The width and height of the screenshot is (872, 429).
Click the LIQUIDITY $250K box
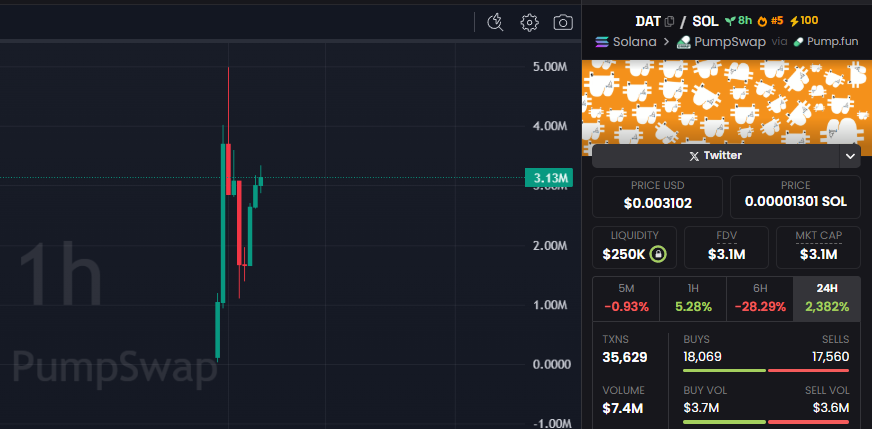634,247
